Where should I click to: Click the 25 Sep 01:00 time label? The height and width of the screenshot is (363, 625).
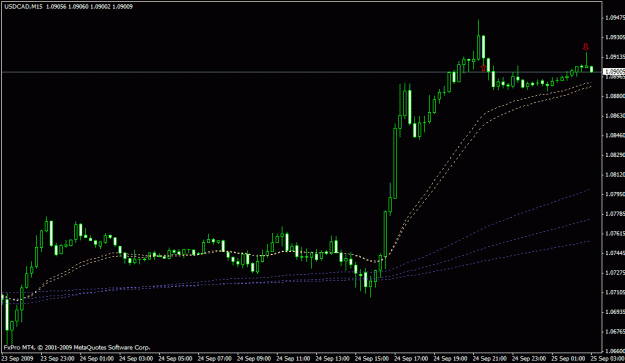click(x=568, y=359)
